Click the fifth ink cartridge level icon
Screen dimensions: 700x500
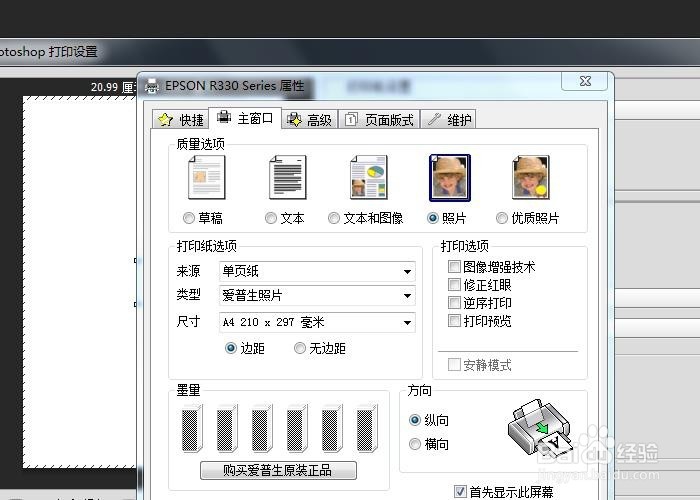(332, 429)
